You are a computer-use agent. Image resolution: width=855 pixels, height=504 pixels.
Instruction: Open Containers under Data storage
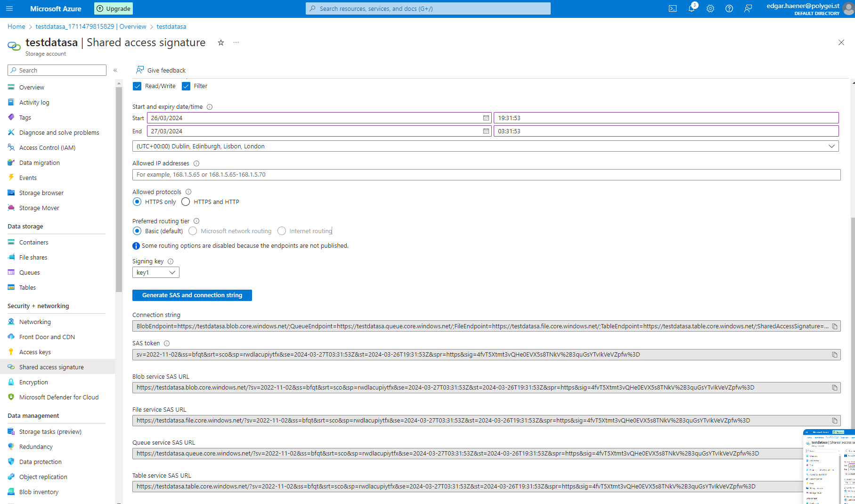(x=33, y=242)
